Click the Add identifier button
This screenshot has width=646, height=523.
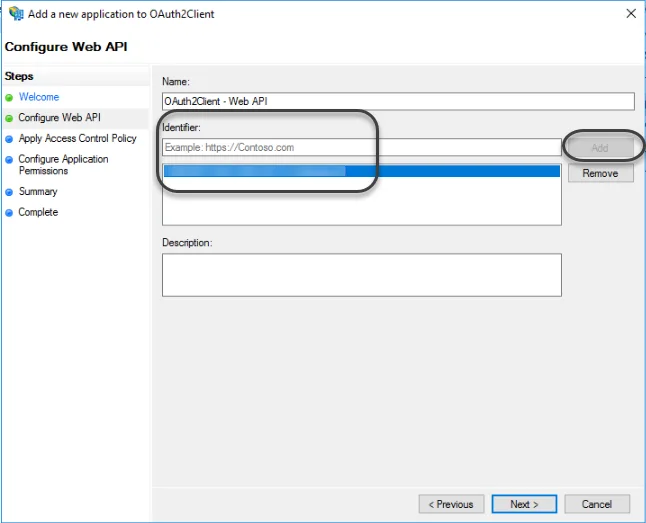(x=600, y=148)
